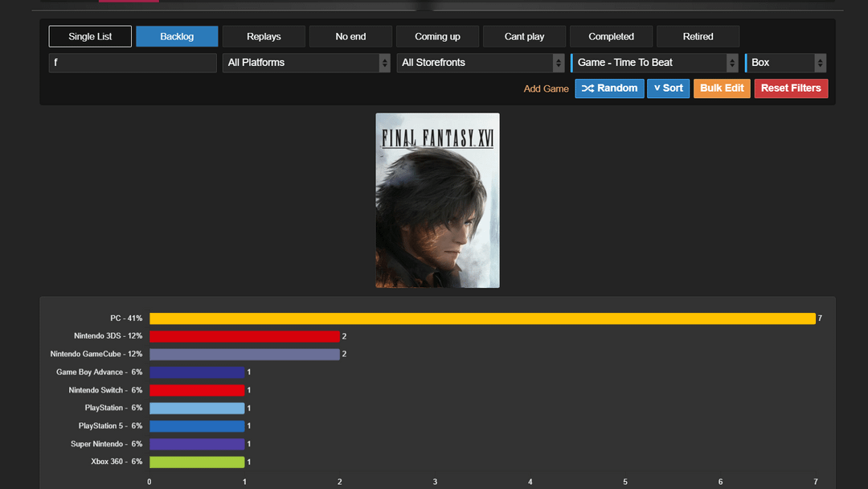This screenshot has height=489, width=868.
Task: Switch to the Single List tab
Action: coord(90,36)
